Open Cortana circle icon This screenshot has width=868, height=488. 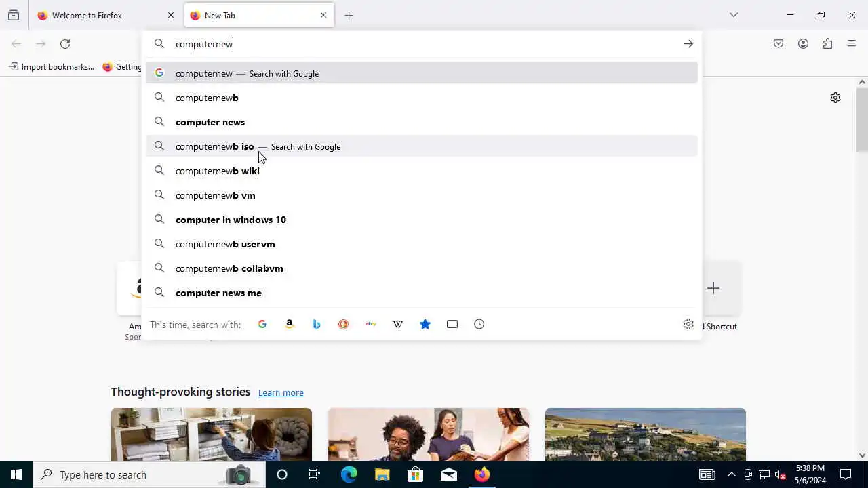282,474
